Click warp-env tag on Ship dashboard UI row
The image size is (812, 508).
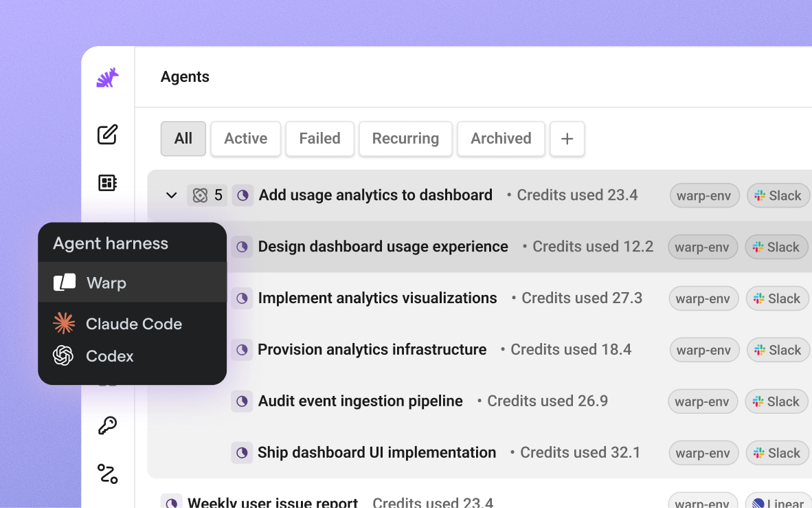coord(703,453)
